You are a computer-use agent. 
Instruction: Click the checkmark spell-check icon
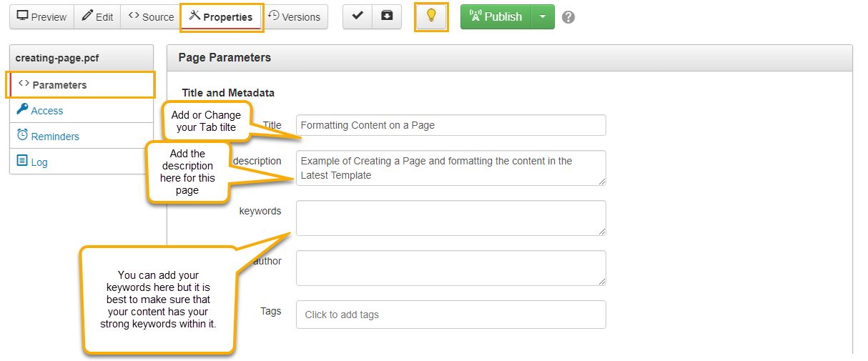click(x=357, y=16)
